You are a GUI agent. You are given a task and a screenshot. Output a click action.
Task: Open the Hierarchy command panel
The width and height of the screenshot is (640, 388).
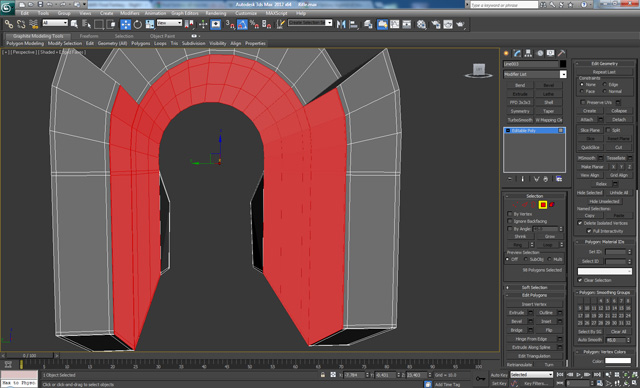[529, 53]
